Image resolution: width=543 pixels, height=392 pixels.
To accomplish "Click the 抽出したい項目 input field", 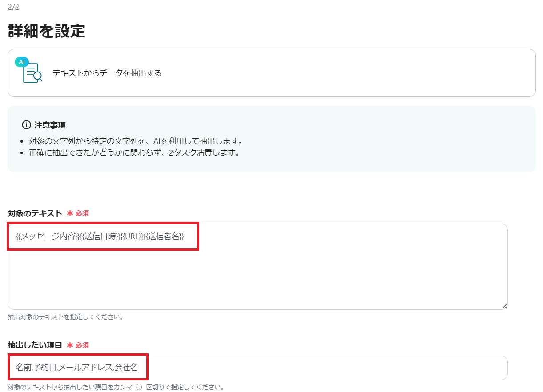I will tap(257, 368).
